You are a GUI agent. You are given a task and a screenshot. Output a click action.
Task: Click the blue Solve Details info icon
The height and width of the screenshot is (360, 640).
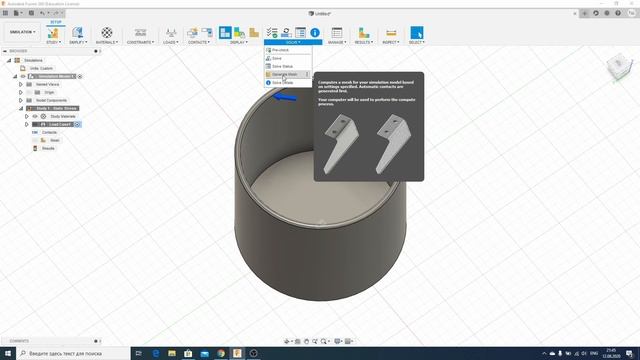coord(315,32)
